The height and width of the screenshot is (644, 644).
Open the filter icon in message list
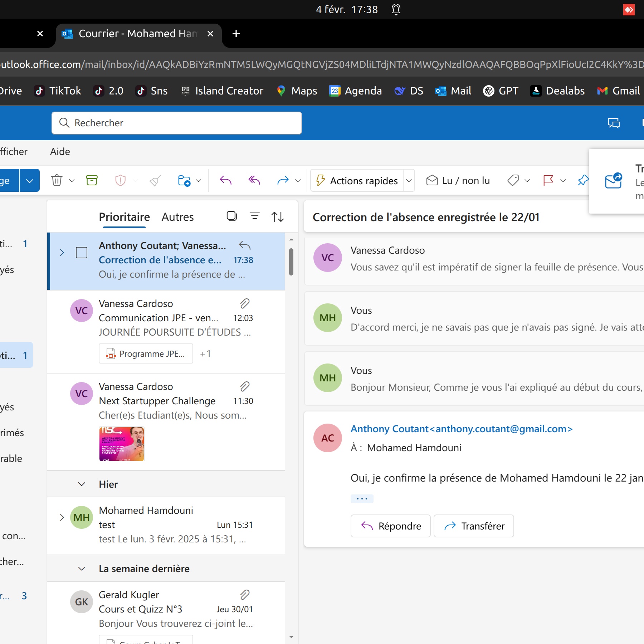tap(255, 216)
